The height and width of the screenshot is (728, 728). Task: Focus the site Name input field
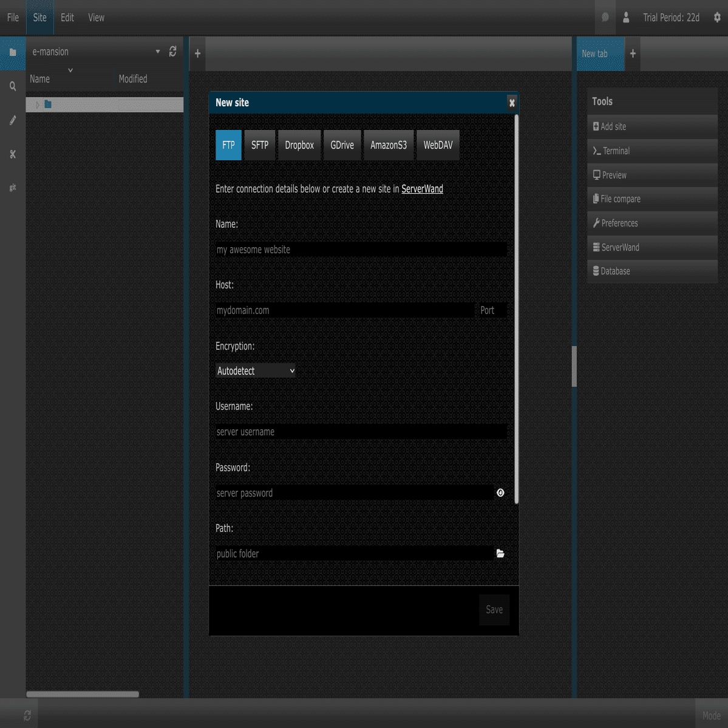point(361,250)
